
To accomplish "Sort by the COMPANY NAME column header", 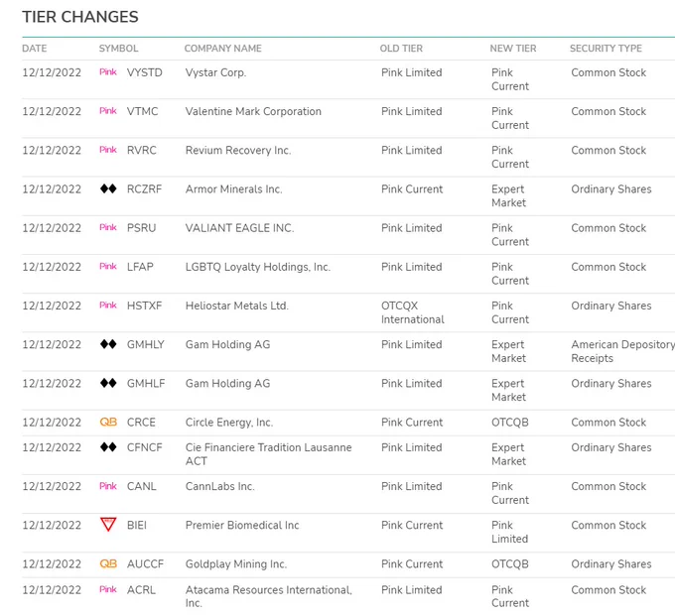I will click(223, 49).
